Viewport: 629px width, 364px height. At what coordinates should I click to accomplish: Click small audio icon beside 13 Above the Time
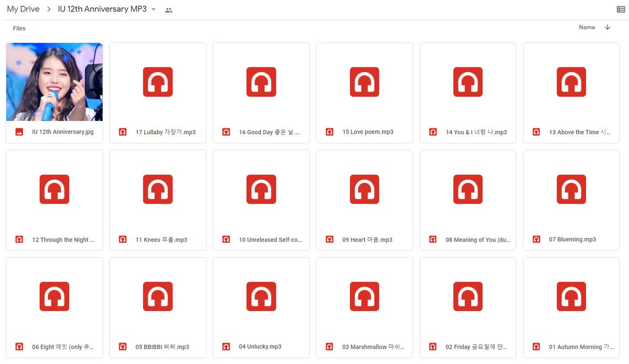tap(536, 132)
